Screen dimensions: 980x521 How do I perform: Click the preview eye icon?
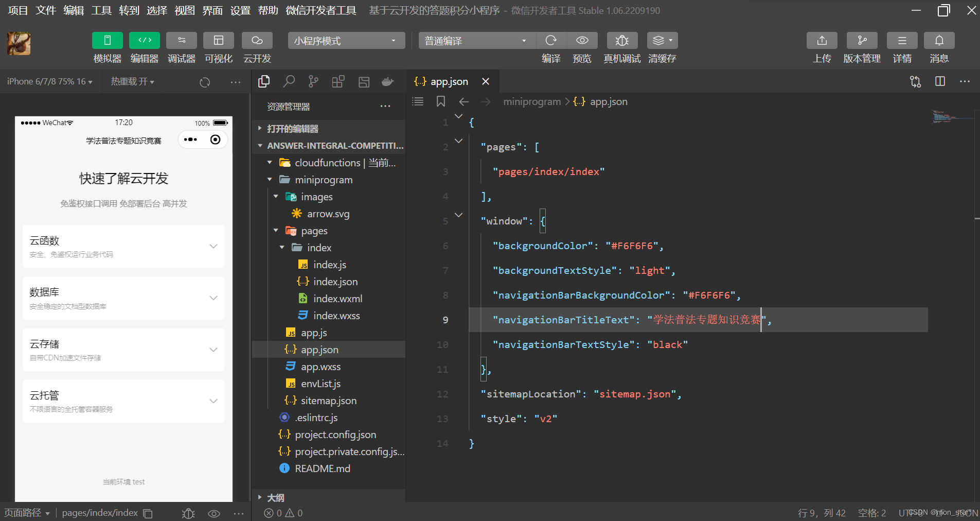coord(582,40)
